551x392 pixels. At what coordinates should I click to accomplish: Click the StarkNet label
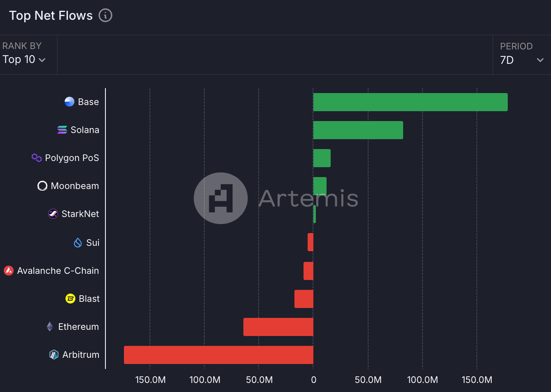80,214
